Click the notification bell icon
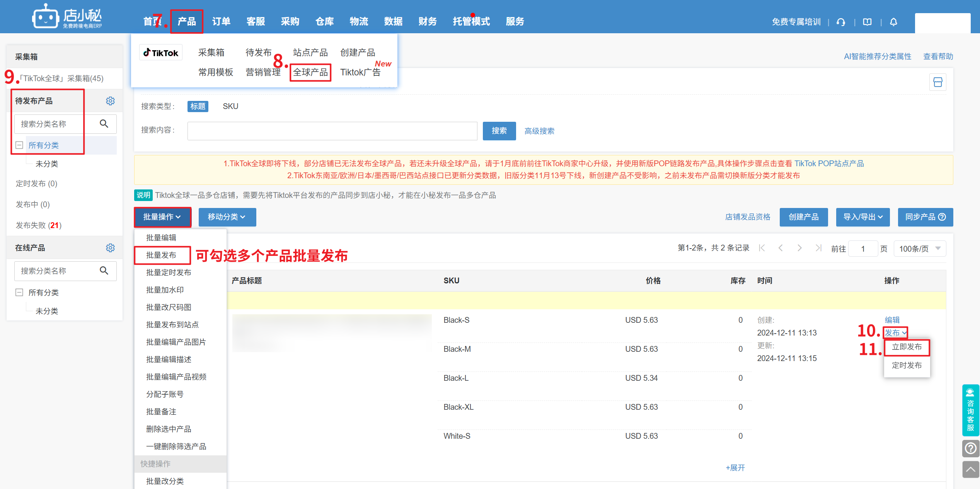Screen dimensions: 980x489 point(893,22)
